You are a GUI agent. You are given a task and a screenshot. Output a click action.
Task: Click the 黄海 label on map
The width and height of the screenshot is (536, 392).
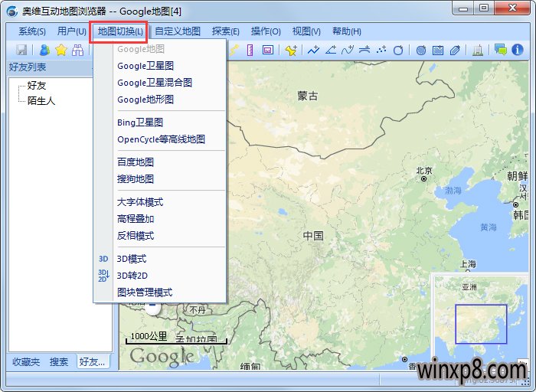(489, 227)
